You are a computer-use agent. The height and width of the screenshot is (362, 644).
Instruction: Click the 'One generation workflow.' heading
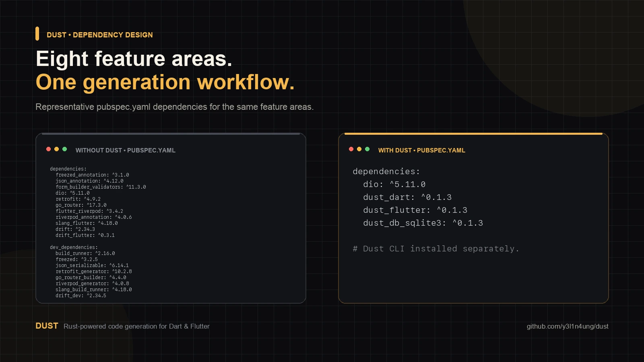click(165, 82)
